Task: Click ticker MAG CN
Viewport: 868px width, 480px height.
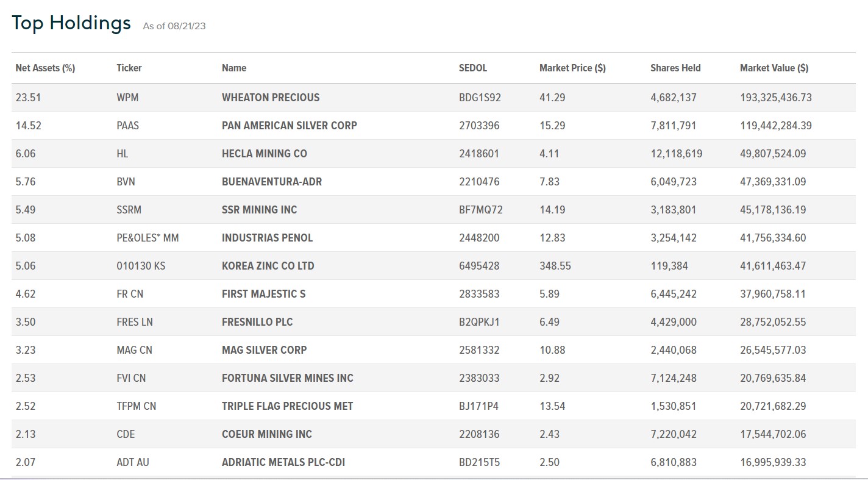Action: click(x=135, y=350)
